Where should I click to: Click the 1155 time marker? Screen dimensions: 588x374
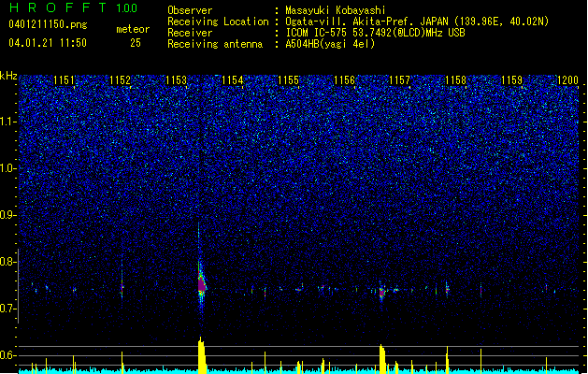(288, 80)
